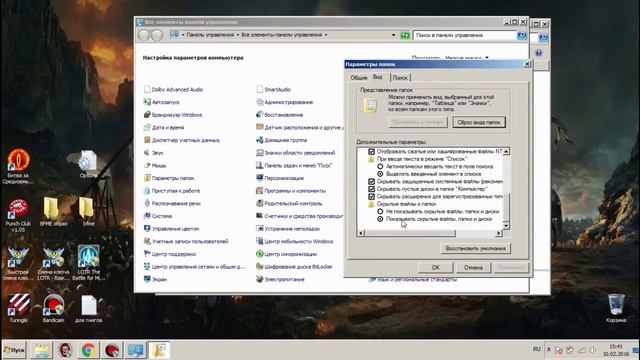Open SmartAudio control panel item

point(273,89)
